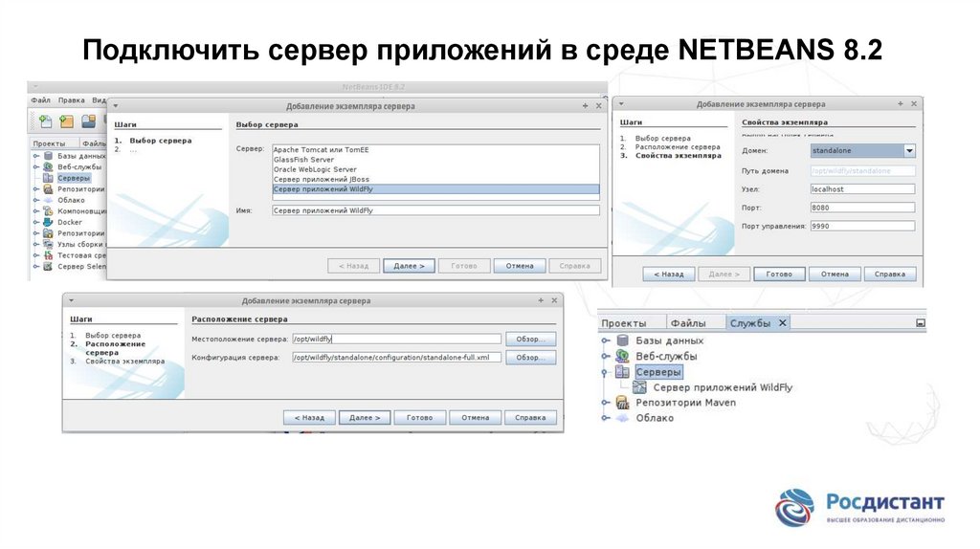Open the Файл menu
The width and height of the screenshot is (980, 549).
[x=40, y=99]
